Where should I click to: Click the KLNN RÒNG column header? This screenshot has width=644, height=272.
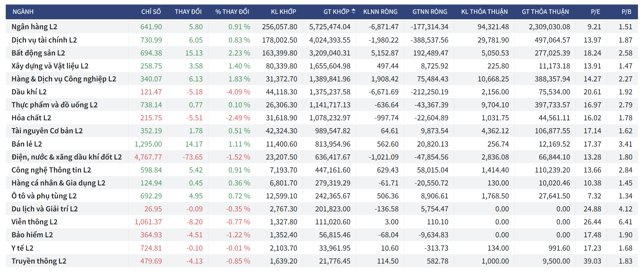coord(380,12)
